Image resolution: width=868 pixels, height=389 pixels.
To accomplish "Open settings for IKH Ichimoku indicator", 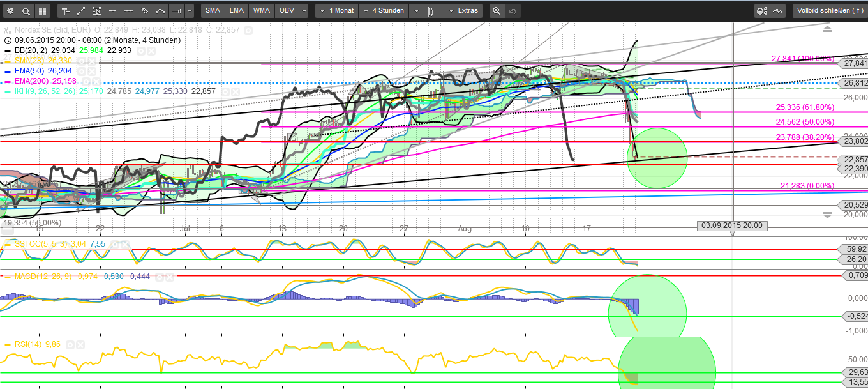I will [x=225, y=92].
